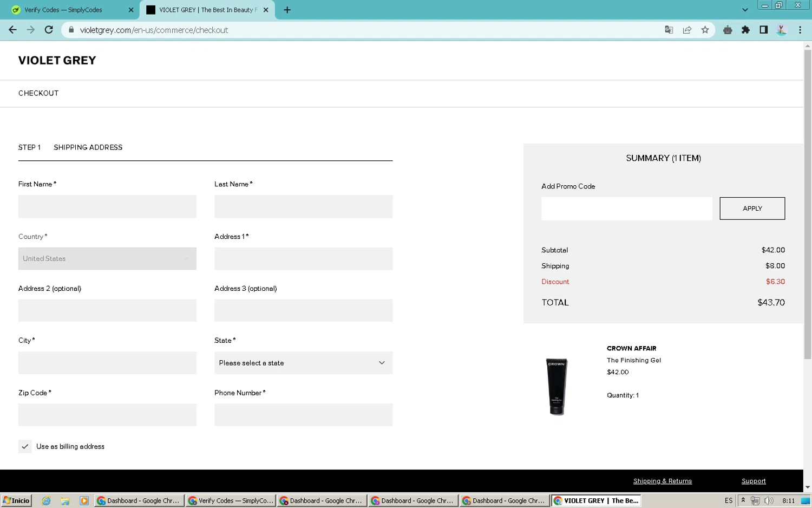This screenshot has height=508, width=812.
Task: Bookmark this page with the star icon
Action: click(x=705, y=30)
